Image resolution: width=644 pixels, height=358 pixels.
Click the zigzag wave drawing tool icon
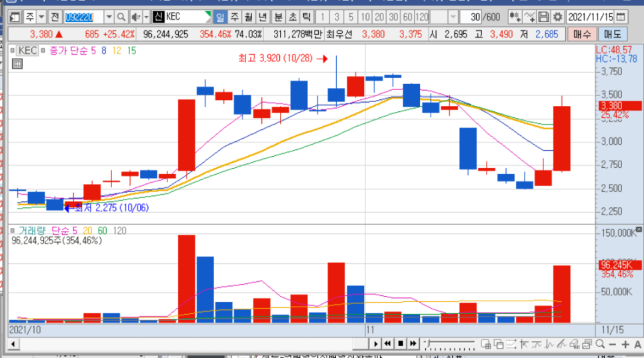(549, 344)
